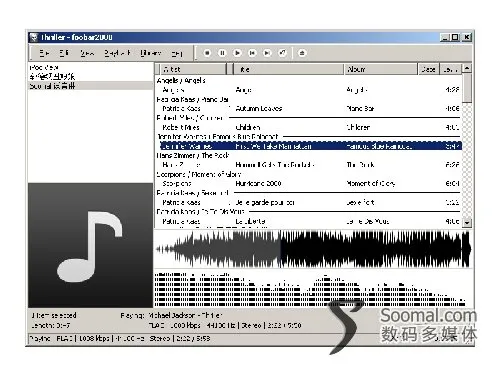Sort playlist by Title column header
Screen dimensions: 500x375
pos(288,69)
